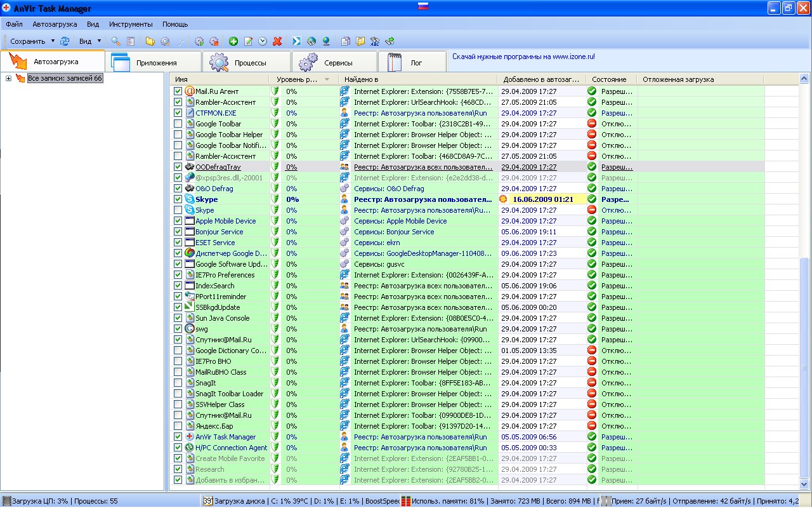
Task: Enable the Яндекс.Бар checkbox
Action: (178, 426)
